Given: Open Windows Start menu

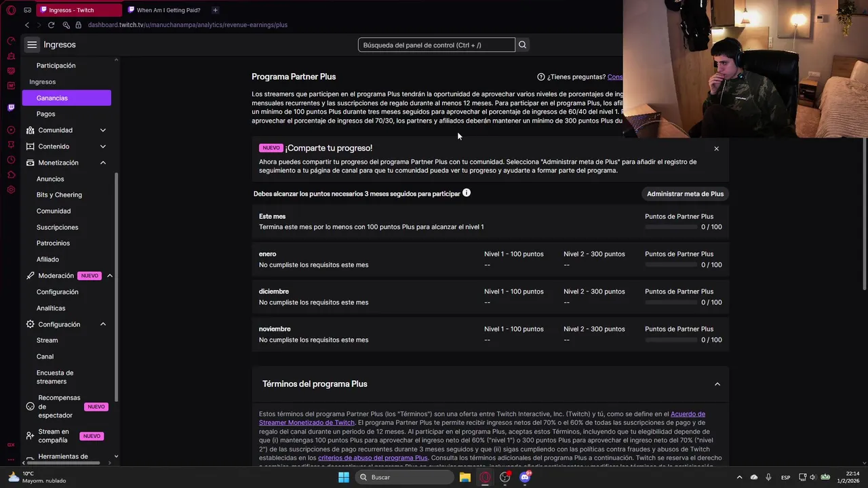Looking at the screenshot, I should (344, 477).
